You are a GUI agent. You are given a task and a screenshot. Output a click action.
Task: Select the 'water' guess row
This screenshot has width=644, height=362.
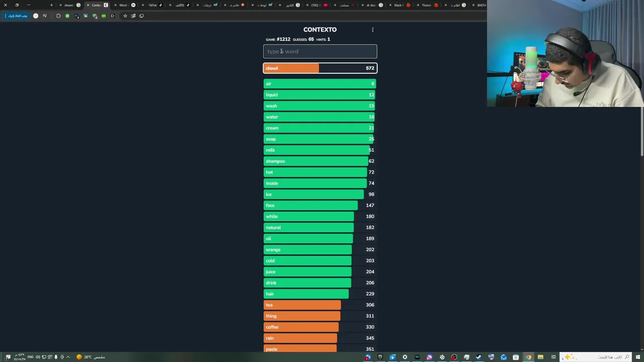(320, 117)
